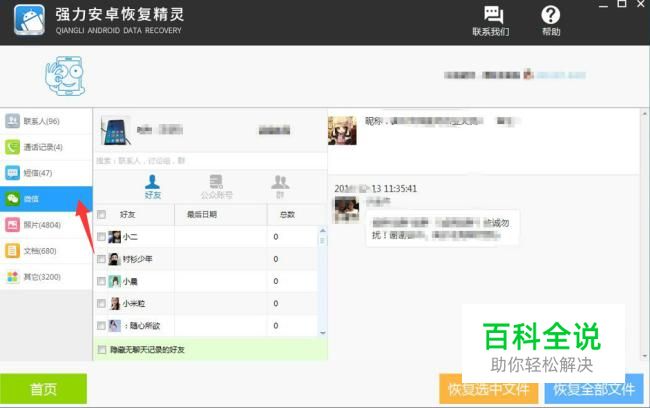
Task: Check the box for friend 衬衫少年
Action: tap(101, 259)
